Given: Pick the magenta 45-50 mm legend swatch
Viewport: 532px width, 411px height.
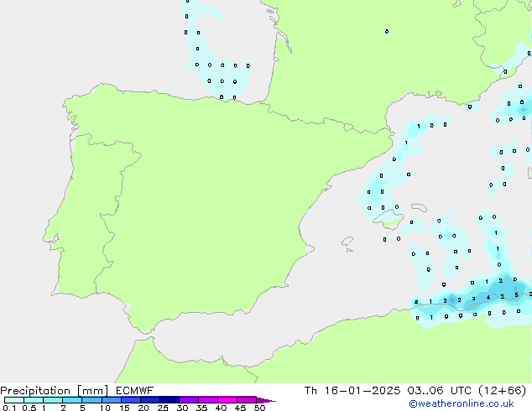Looking at the screenshot, I should click(x=247, y=400).
